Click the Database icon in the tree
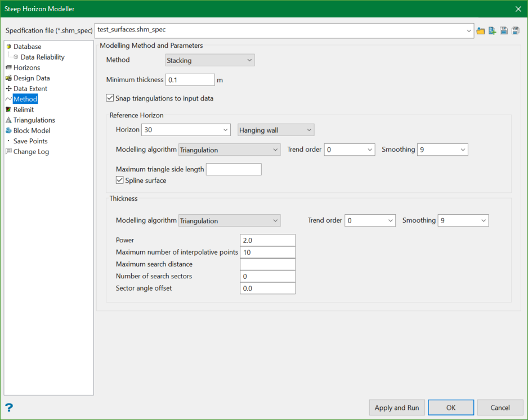The width and height of the screenshot is (528, 420). (8, 47)
